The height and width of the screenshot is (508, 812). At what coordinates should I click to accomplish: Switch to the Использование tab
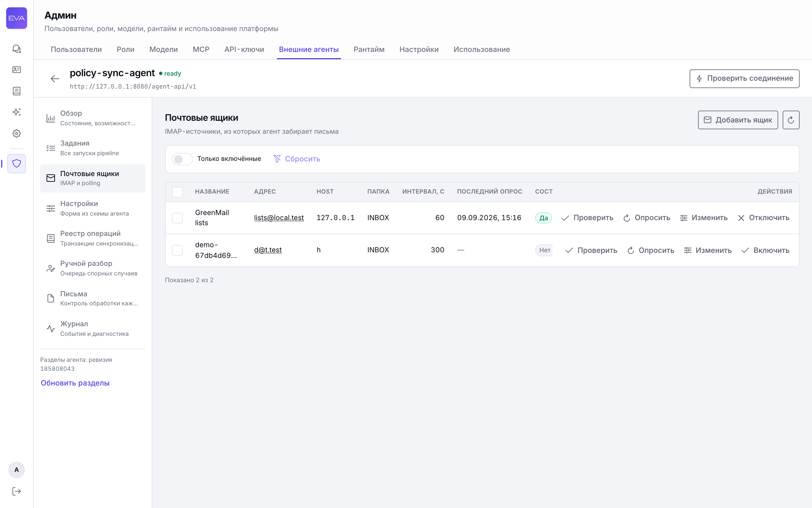(x=482, y=49)
